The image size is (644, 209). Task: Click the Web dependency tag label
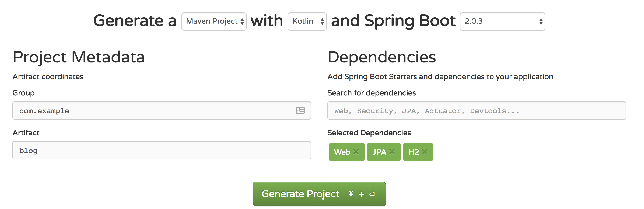(x=342, y=152)
